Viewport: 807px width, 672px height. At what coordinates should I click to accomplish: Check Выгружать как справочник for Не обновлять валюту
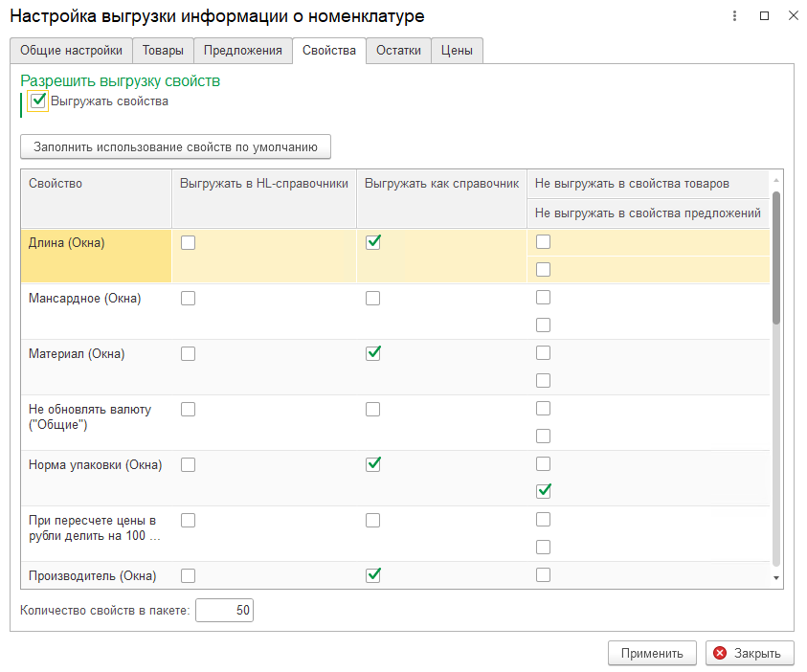click(373, 409)
